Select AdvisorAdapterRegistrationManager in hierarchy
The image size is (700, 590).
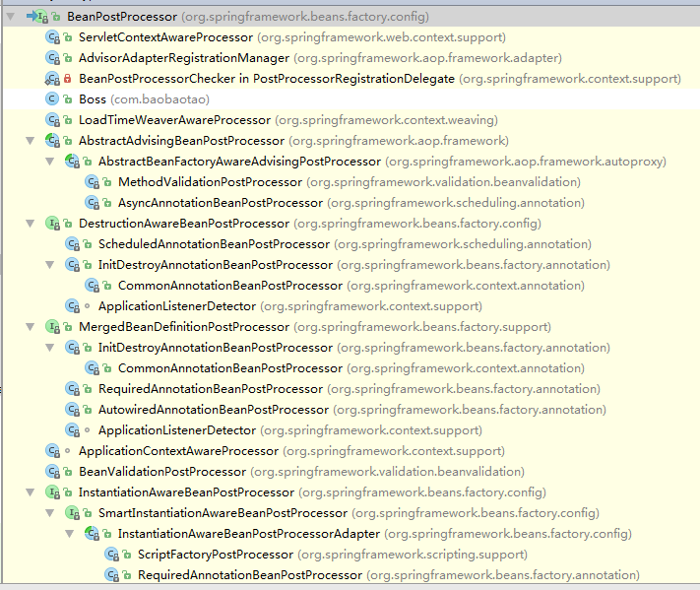350,58
